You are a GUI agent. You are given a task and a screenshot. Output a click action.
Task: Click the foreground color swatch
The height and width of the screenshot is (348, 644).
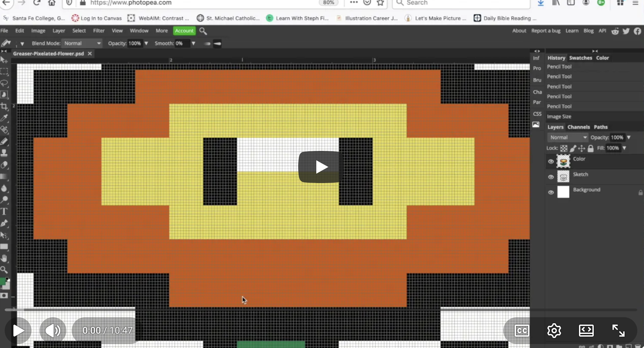click(x=3, y=281)
